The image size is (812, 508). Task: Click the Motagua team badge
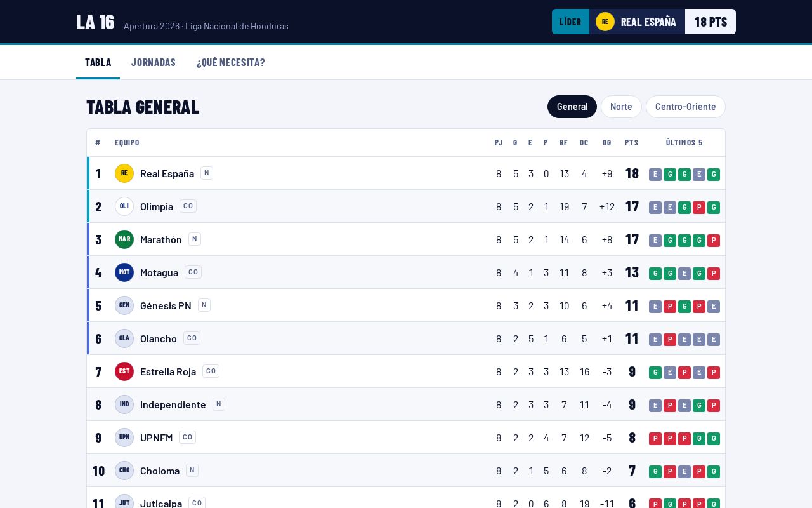[124, 272]
